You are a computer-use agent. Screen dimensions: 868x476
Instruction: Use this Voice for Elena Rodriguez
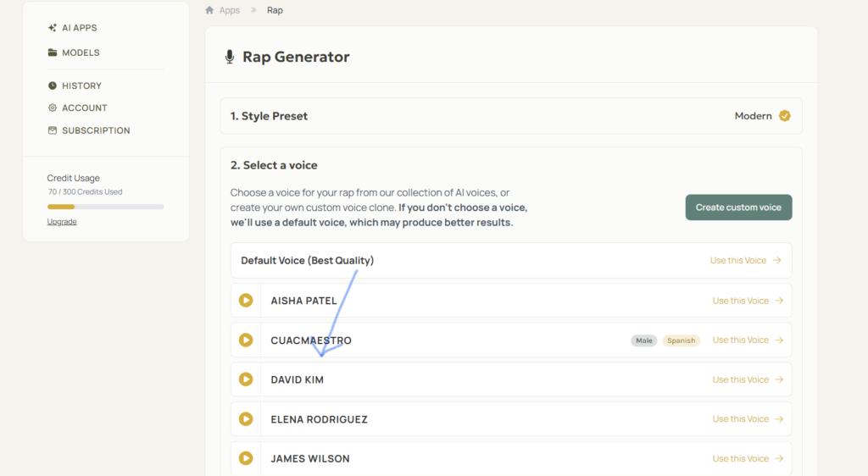point(748,419)
